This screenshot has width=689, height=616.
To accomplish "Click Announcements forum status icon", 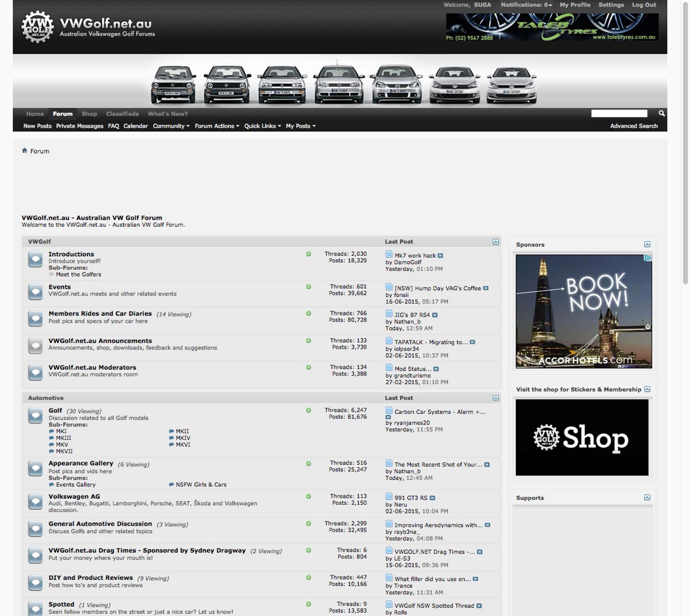I will pyautogui.click(x=35, y=346).
